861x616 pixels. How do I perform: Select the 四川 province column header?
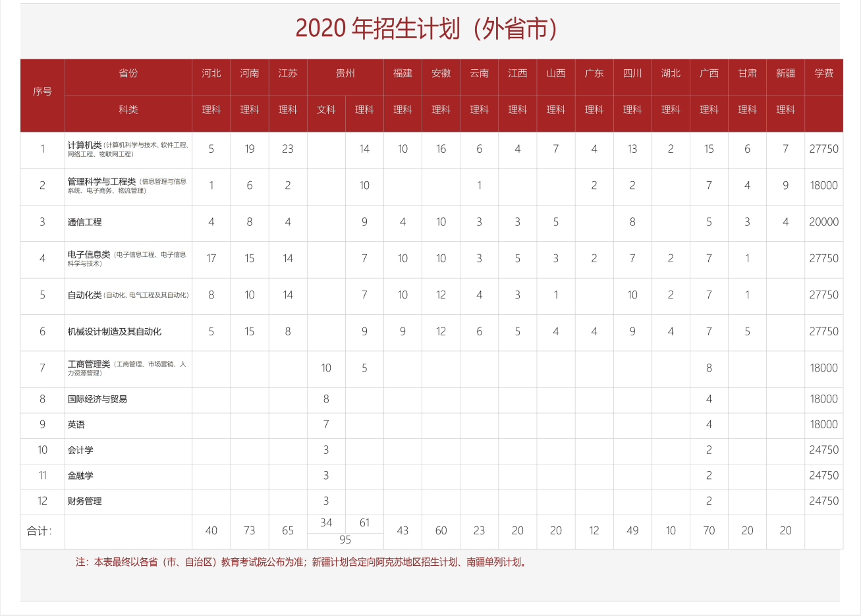point(632,73)
